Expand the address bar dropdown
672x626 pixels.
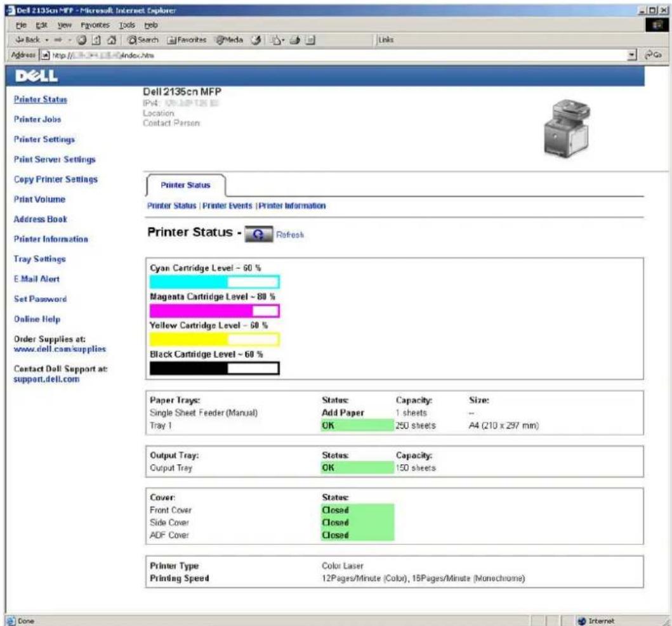[632, 55]
